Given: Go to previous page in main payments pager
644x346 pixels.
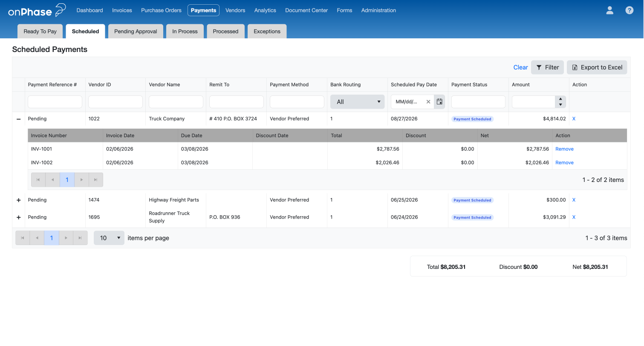Looking at the screenshot, I should [37, 238].
